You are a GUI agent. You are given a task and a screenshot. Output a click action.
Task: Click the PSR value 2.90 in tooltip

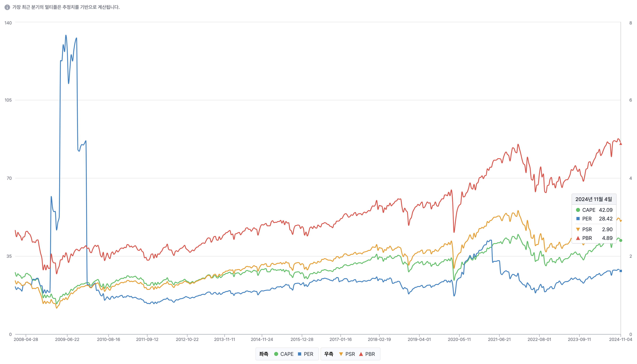(607, 229)
